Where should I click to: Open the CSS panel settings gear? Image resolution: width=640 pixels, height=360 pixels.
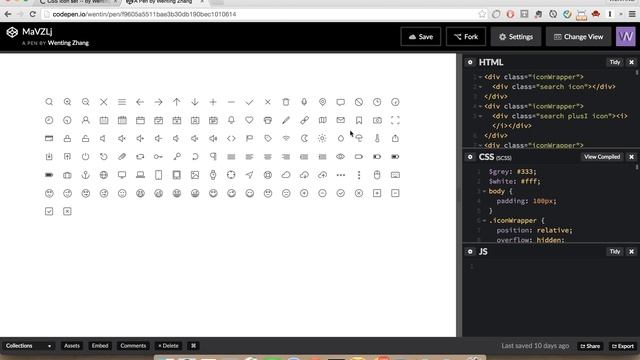(x=470, y=157)
